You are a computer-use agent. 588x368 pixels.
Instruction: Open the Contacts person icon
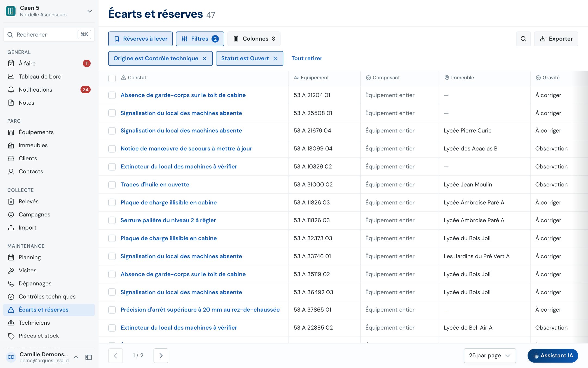tap(11, 171)
